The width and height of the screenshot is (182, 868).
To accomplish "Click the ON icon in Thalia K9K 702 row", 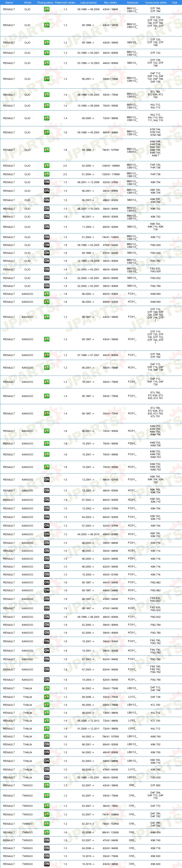I will pyautogui.click(x=47, y=744).
